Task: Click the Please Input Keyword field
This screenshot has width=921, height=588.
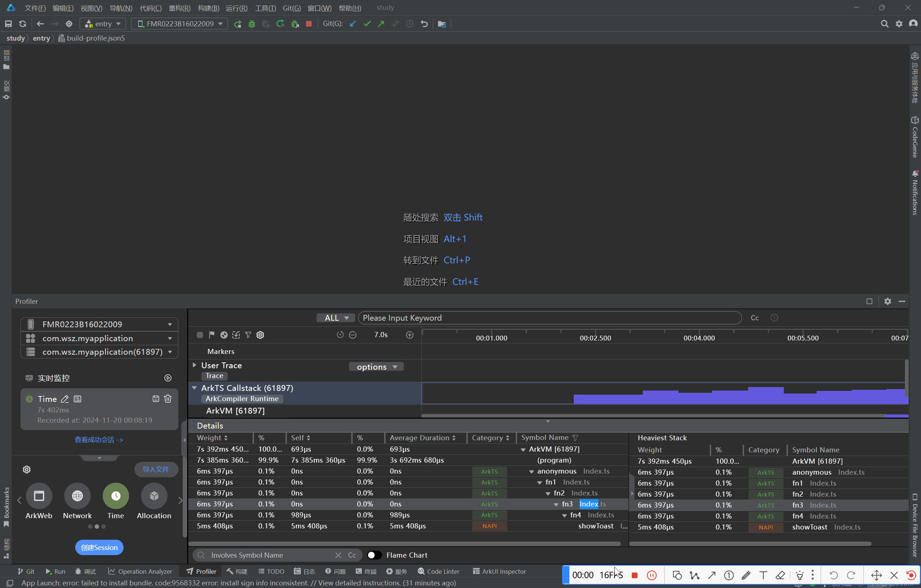Action: (x=549, y=318)
